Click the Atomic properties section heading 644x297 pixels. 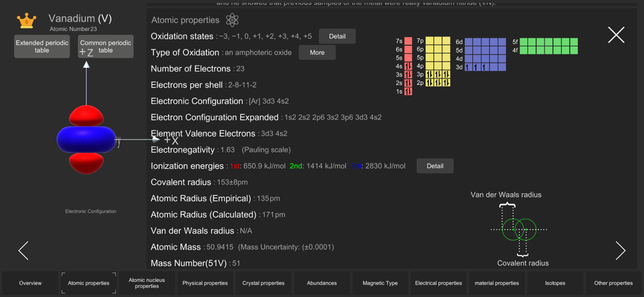(186, 20)
